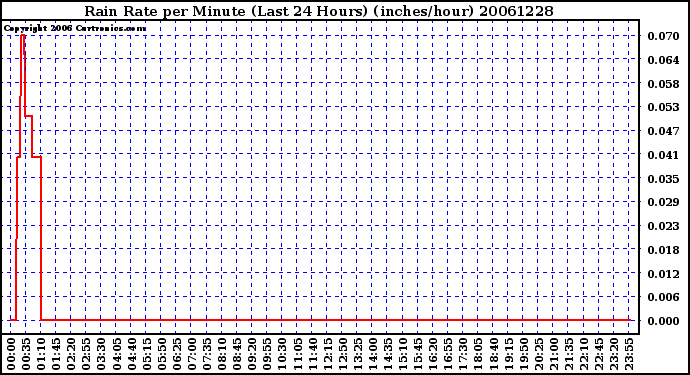Select the 0.029 y-axis value
This screenshot has width=690, height=375.
pos(663,202)
